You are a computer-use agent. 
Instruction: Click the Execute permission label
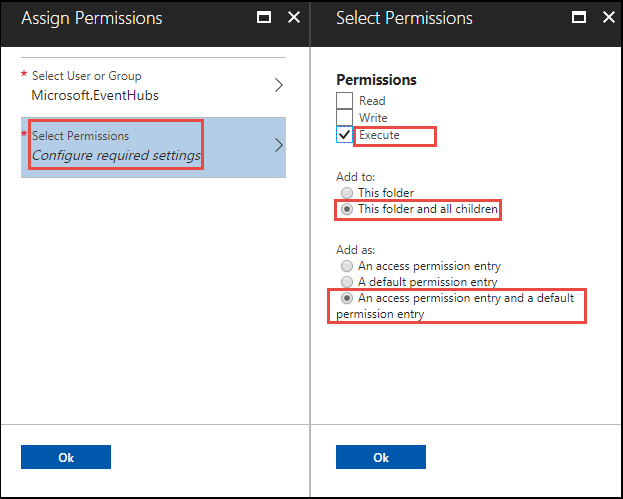(x=379, y=135)
